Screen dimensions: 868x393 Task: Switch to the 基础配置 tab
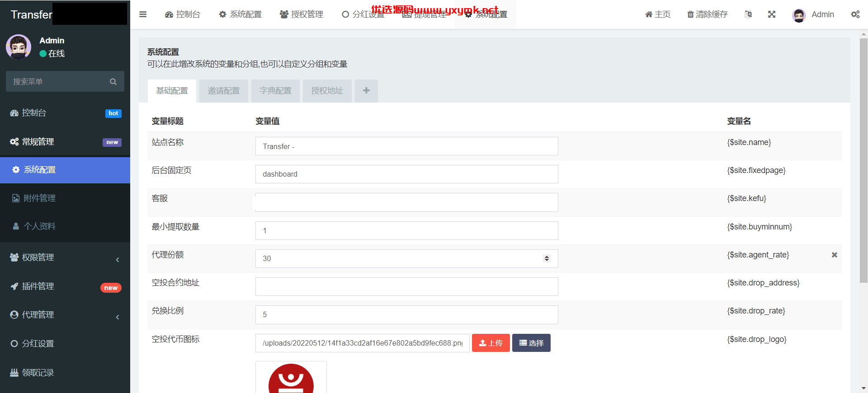[172, 91]
